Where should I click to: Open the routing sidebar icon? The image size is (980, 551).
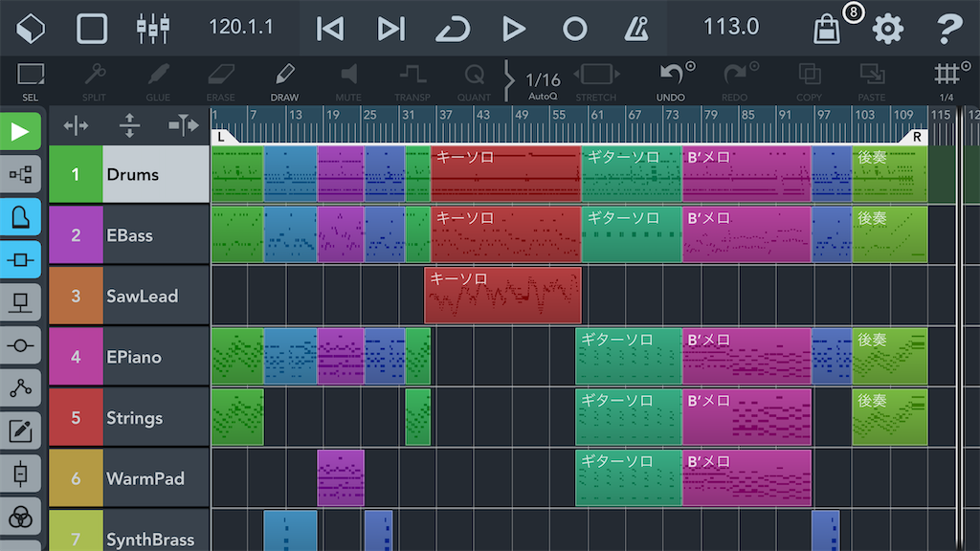[x=21, y=174]
